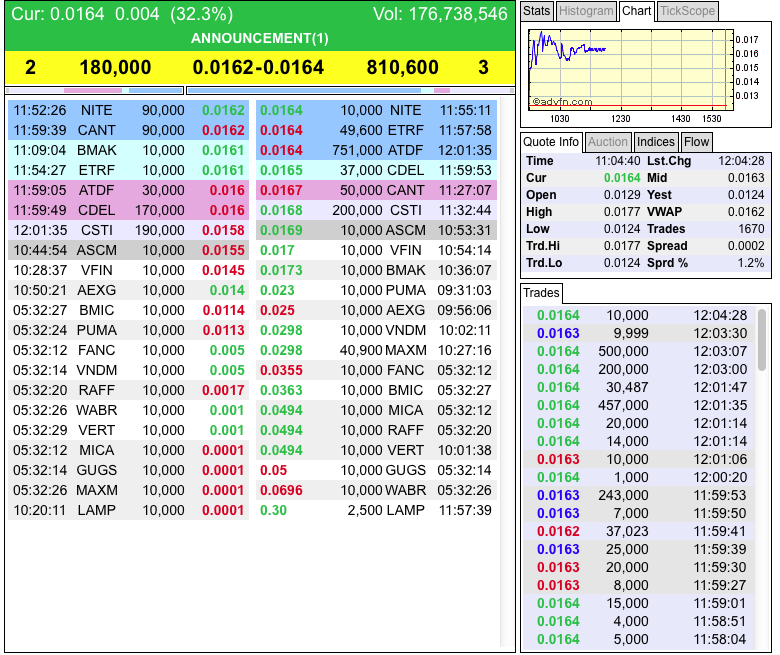Image resolution: width=780 pixels, height=655 pixels.
Task: Click the 37,023 share trade at 0.0162
Action: (639, 531)
